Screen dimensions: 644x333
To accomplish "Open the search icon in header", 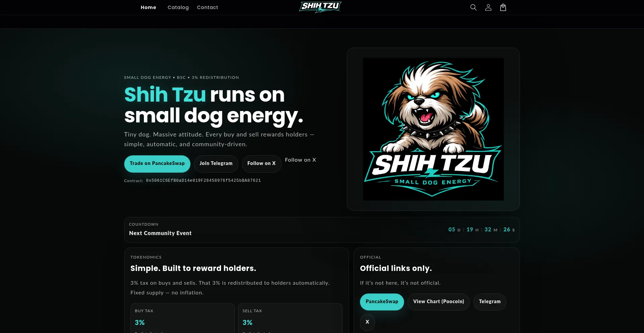I will [x=473, y=7].
